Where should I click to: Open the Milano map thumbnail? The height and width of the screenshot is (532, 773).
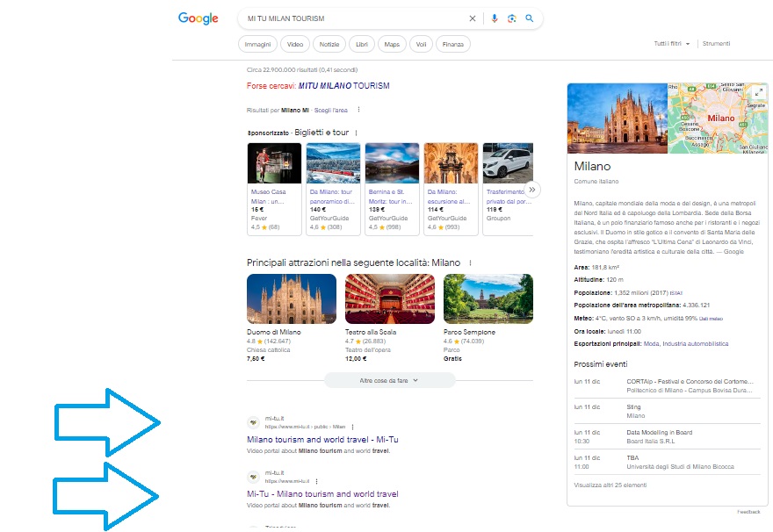click(x=718, y=119)
